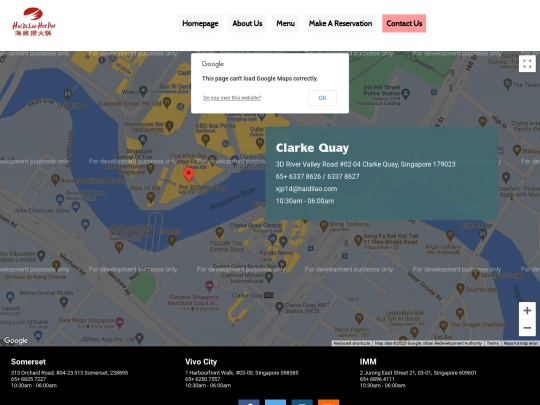Click the TSUIRI The Central Store marker
The width and height of the screenshot is (540, 405).
pos(219,232)
